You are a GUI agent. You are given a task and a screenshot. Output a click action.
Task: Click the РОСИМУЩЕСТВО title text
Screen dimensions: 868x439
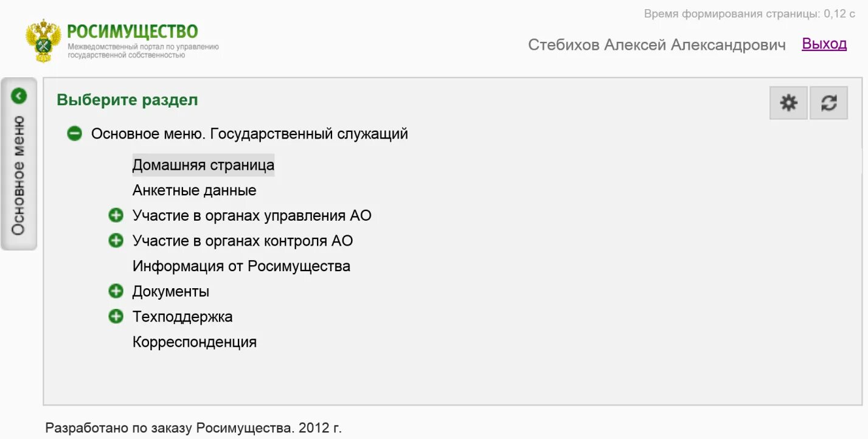pos(132,31)
